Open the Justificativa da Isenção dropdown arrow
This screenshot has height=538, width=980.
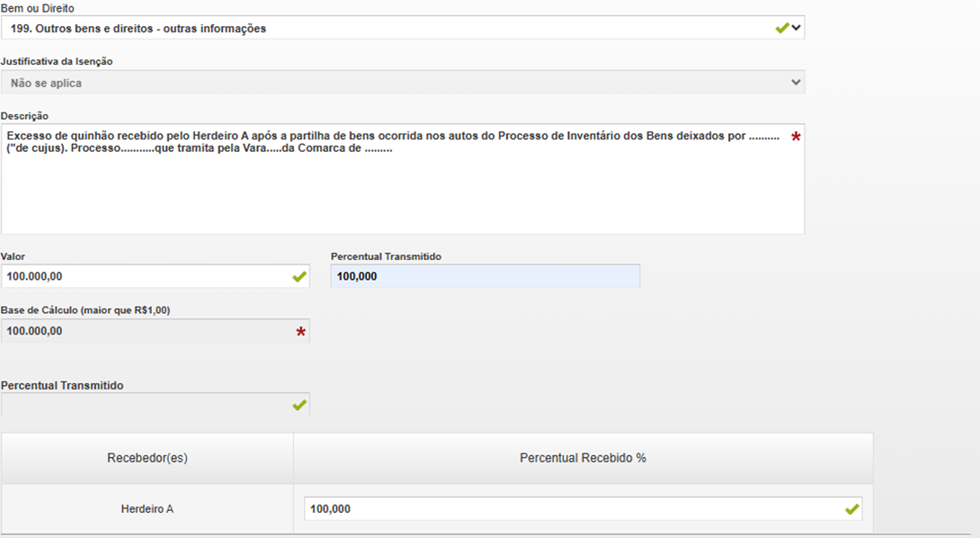pos(796,83)
